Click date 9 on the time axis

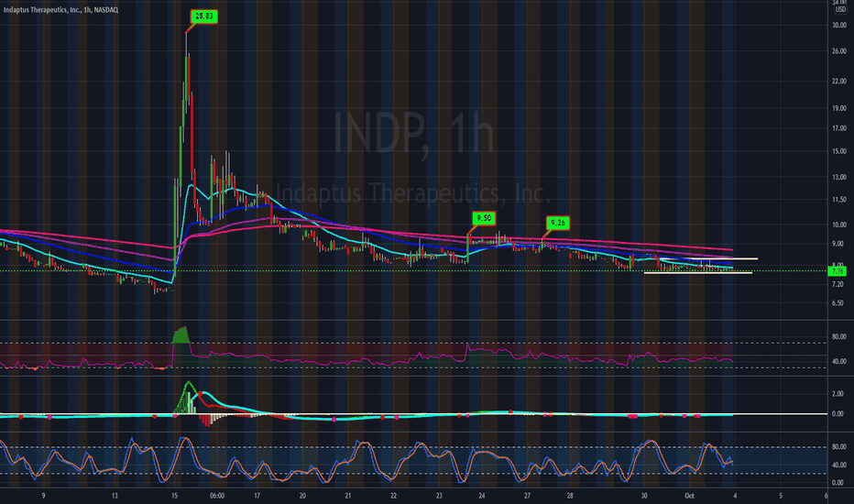(x=44, y=496)
